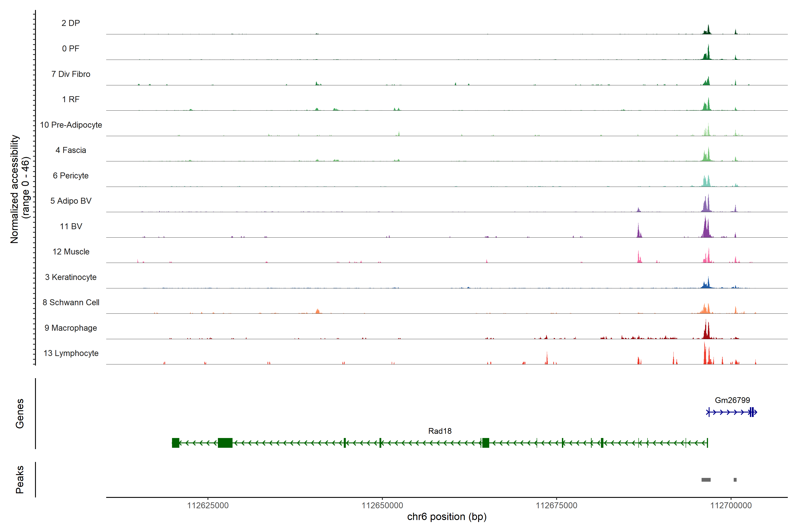Click the 12 Muscle label
Screen dimensions: 798x532
[71, 252]
